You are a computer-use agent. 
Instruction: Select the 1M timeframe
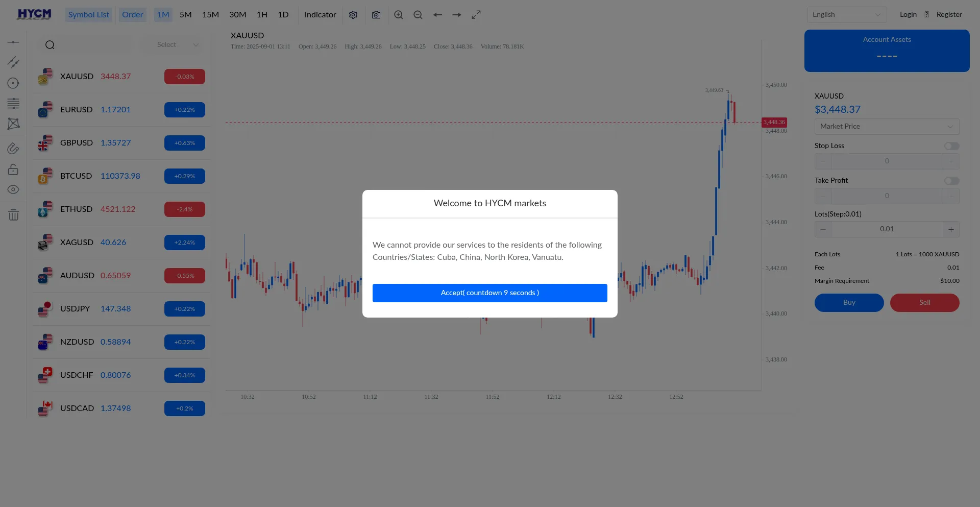tap(163, 15)
